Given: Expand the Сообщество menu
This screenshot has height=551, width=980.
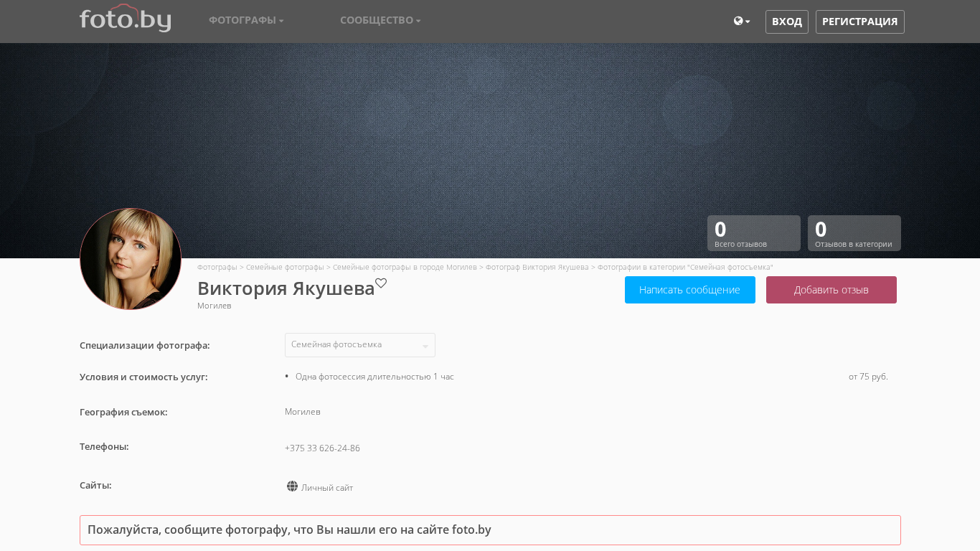Looking at the screenshot, I should coord(380,20).
